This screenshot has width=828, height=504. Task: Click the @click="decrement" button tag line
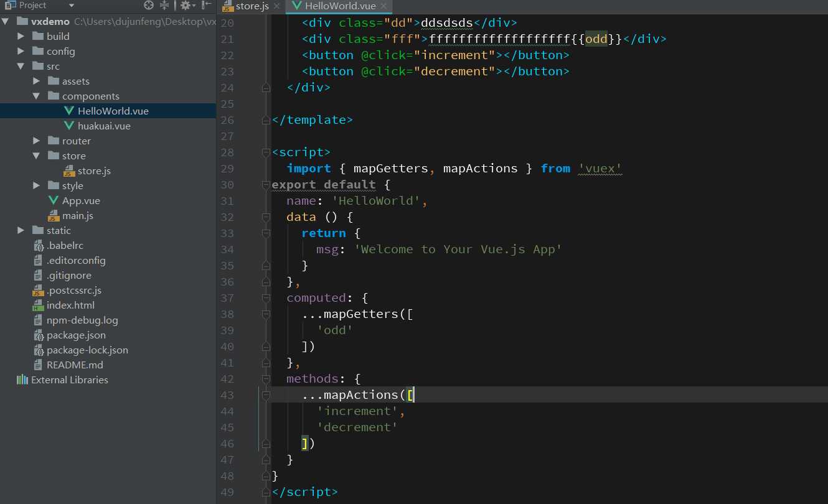click(x=436, y=71)
